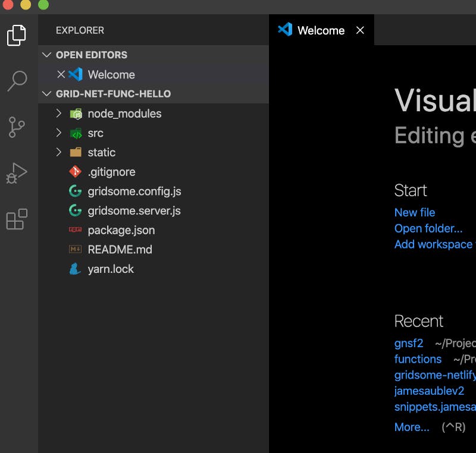476x453 pixels.
Task: Open the Run and Debug view
Action: pyautogui.click(x=17, y=174)
